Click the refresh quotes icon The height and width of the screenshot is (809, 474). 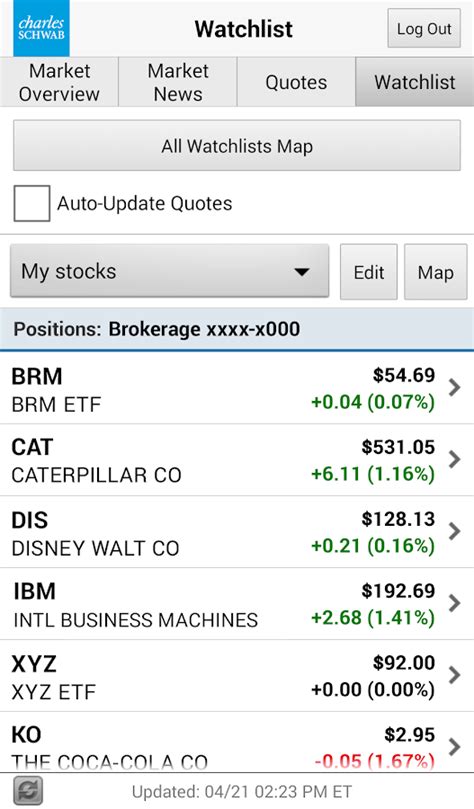coord(28,791)
